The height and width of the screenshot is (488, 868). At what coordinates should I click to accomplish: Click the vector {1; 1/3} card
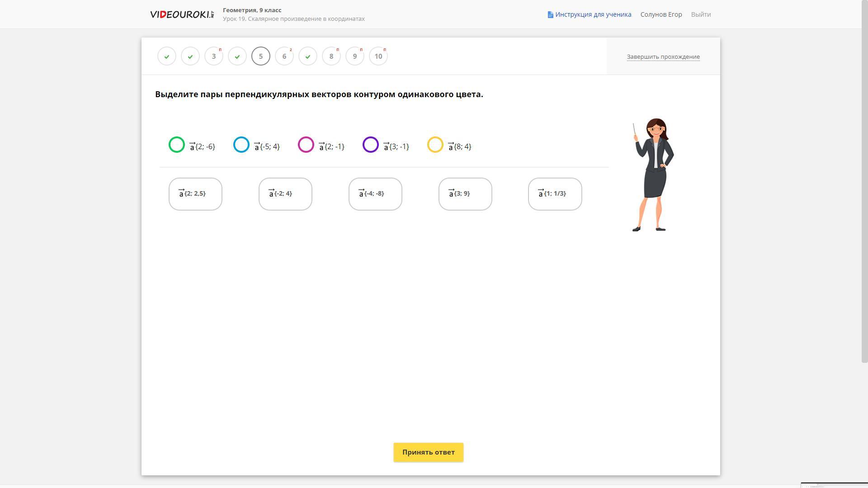(555, 194)
